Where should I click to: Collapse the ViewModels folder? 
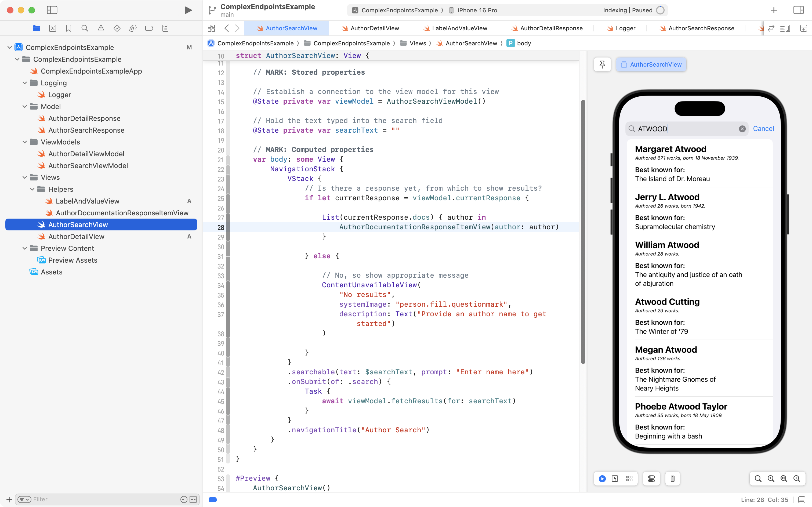tap(25, 142)
